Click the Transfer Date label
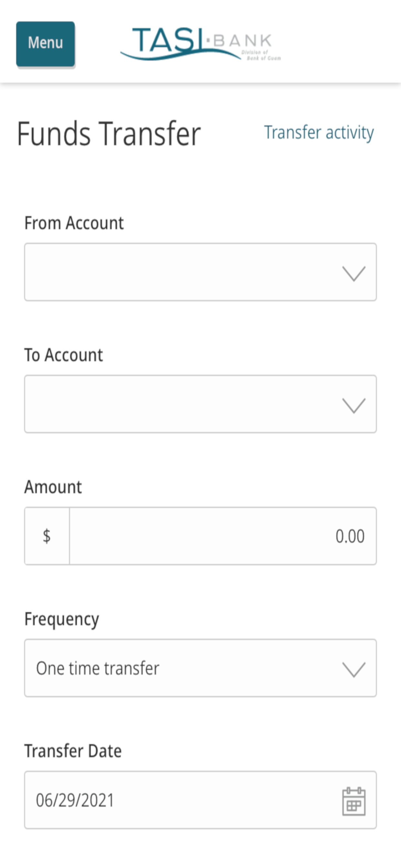Viewport: 401px width, 868px height. (73, 751)
